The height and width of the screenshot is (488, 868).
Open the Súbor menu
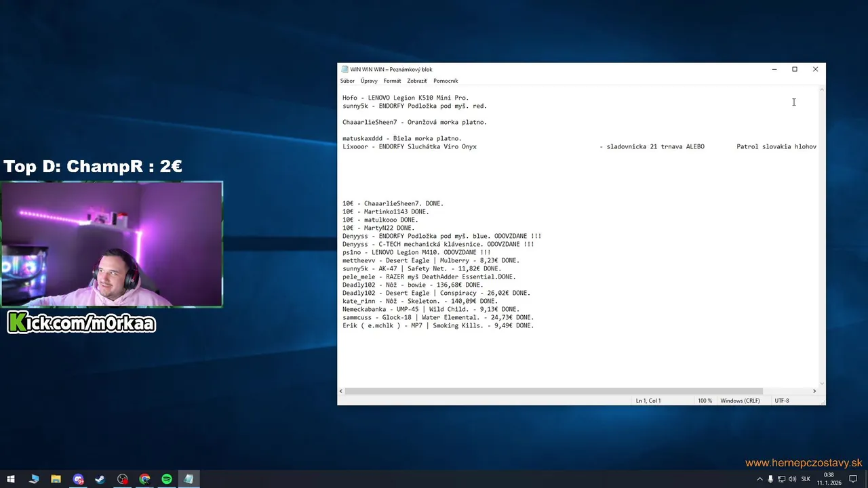point(347,81)
